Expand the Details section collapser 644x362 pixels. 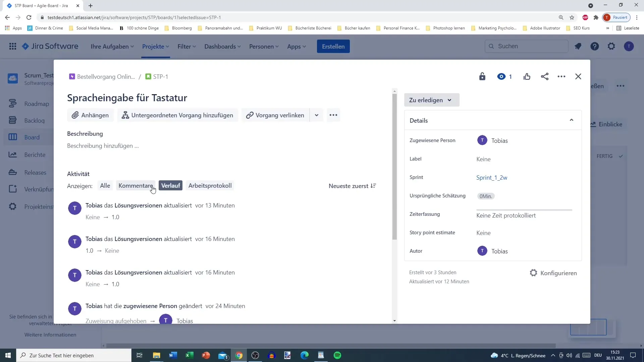[x=571, y=120]
